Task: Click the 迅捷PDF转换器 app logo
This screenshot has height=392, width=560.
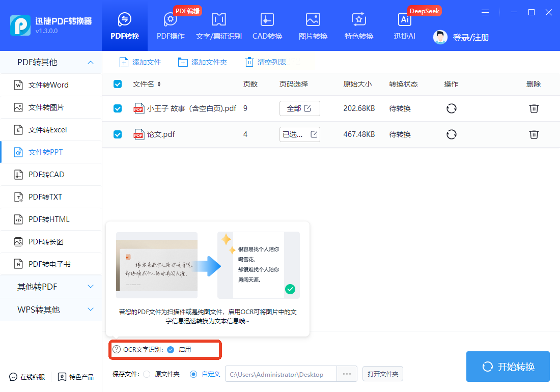Action: (20, 25)
